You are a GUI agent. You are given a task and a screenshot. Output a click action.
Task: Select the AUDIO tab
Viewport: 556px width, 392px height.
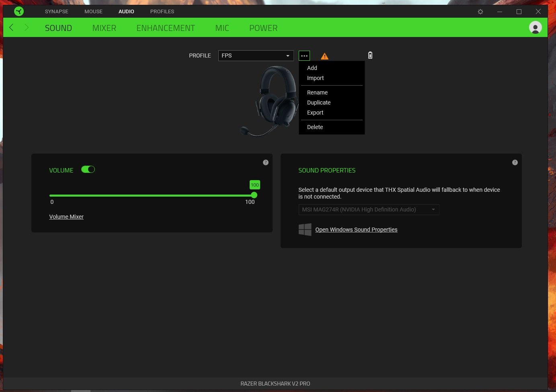pos(126,12)
